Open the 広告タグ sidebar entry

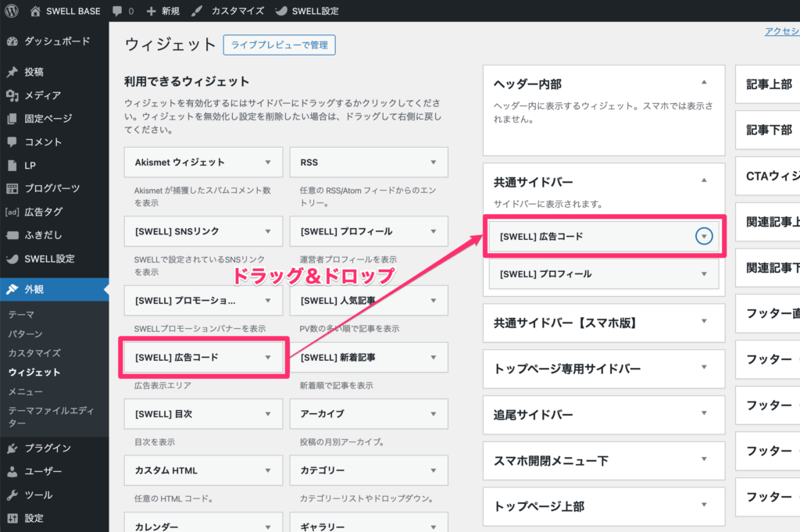[x=43, y=212]
